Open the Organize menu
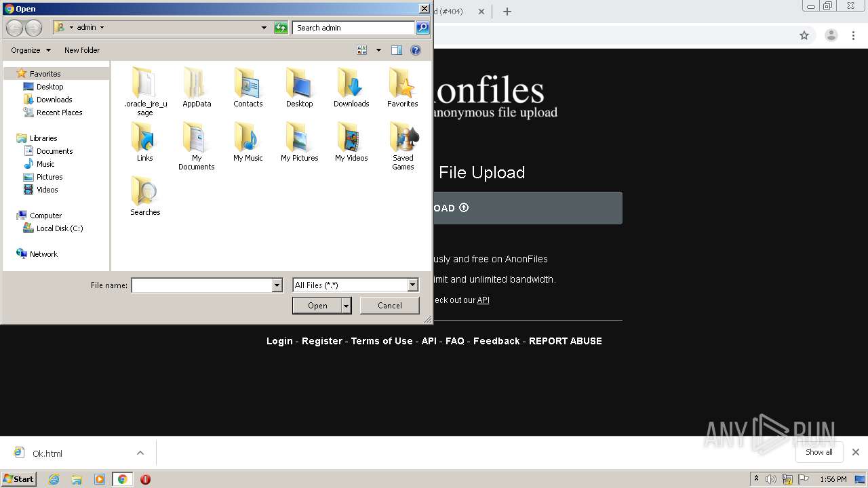868x488 pixels. pyautogui.click(x=31, y=50)
